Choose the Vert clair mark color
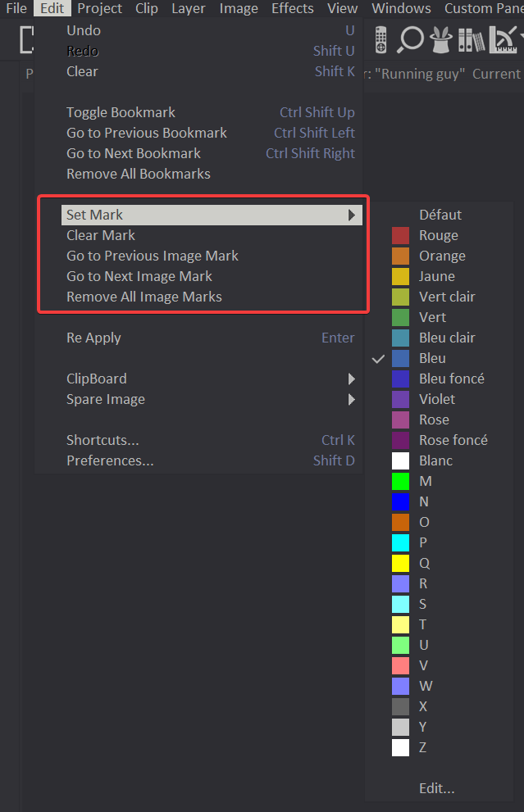Image resolution: width=524 pixels, height=812 pixels. (445, 297)
